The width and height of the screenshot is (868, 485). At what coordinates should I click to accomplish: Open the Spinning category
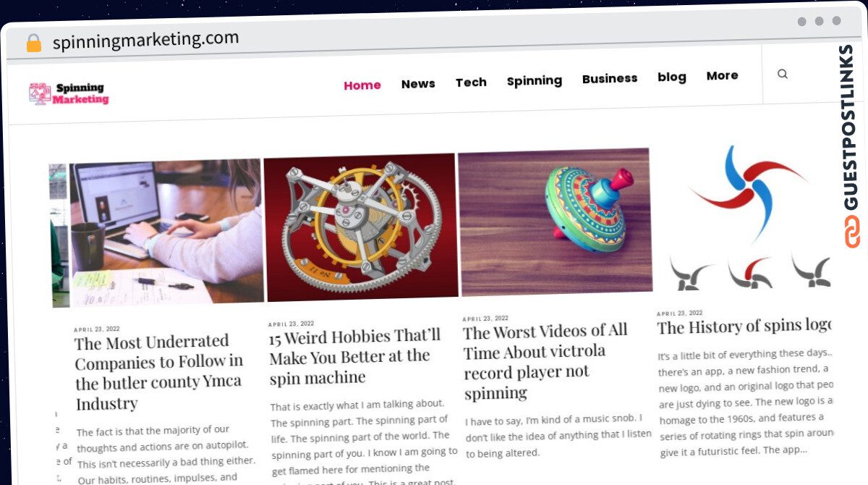535,80
